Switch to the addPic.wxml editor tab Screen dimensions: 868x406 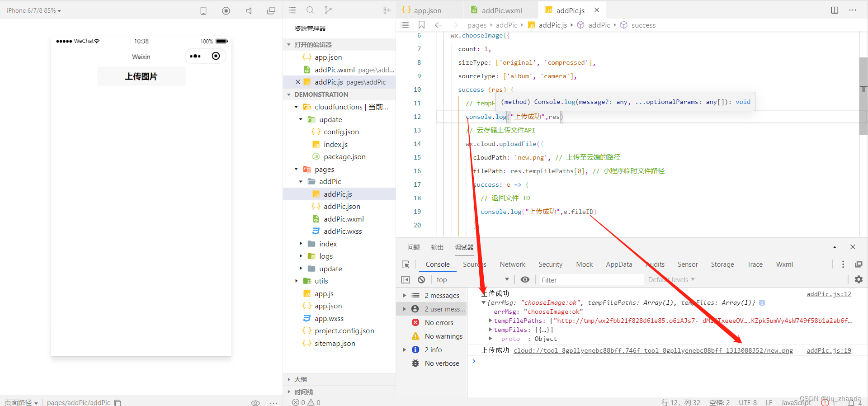coord(502,10)
